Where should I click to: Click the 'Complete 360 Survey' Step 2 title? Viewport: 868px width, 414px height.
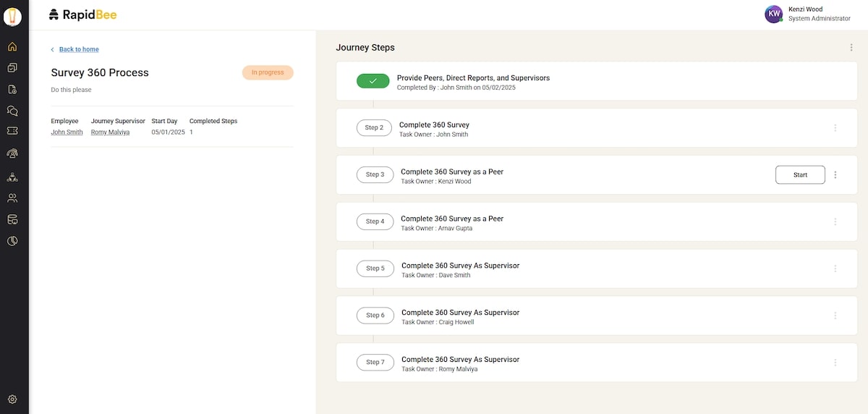pyautogui.click(x=434, y=125)
